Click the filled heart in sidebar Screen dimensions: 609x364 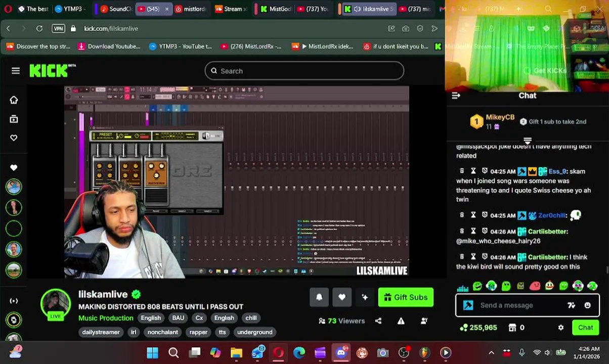tap(14, 167)
